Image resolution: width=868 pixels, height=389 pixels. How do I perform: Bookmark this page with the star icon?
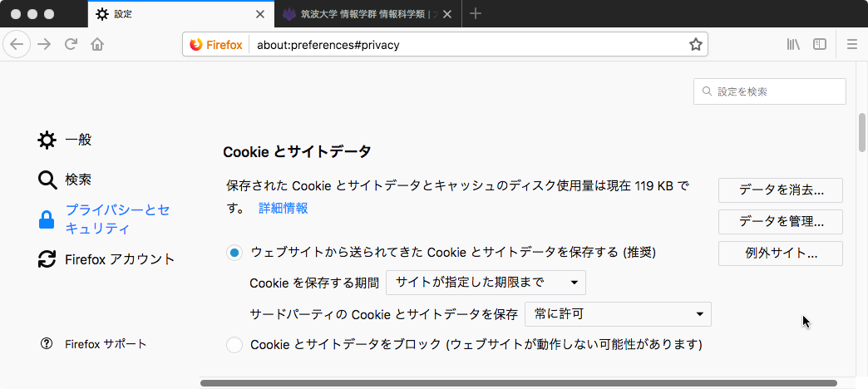tap(695, 45)
